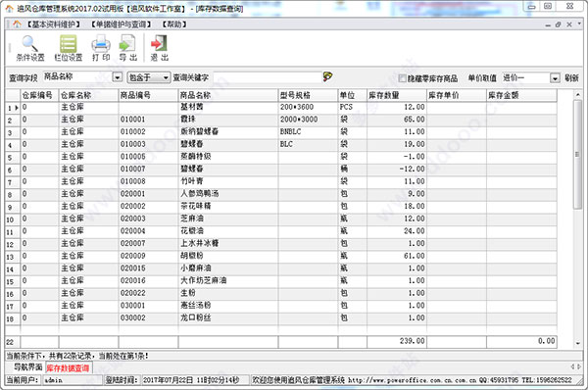Open 条件设置 magnifier tool
Viewport: 588px width, 390px height.
click(x=30, y=48)
